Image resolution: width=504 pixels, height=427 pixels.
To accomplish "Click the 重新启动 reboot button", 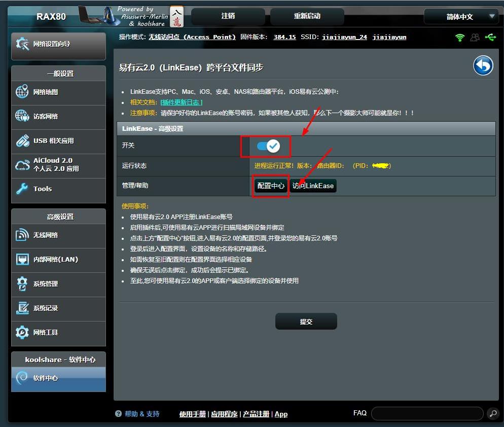I will point(307,16).
